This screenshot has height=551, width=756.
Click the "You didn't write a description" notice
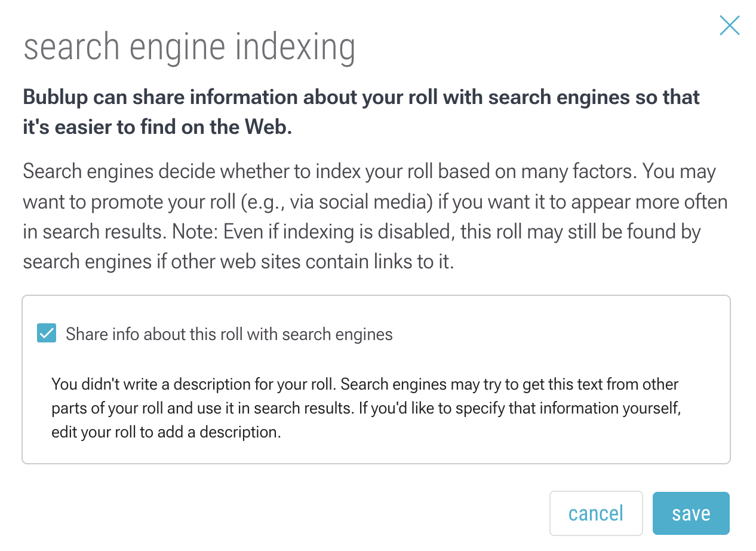pos(365,384)
